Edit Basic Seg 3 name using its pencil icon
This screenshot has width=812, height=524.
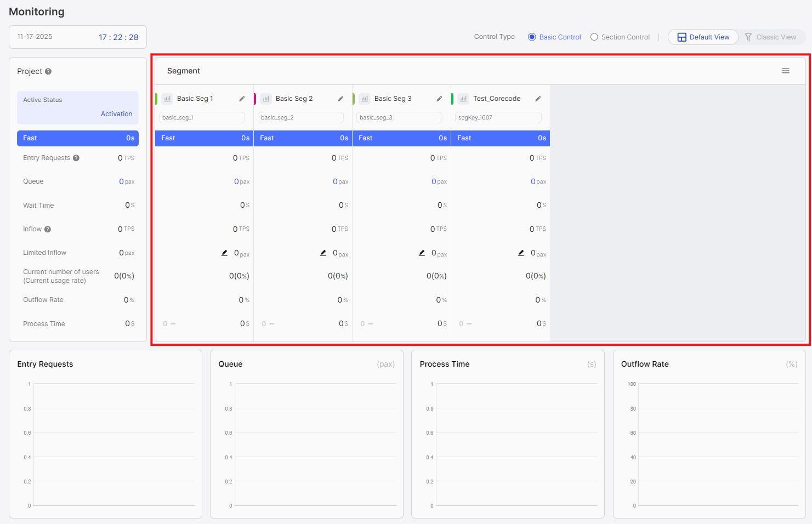point(439,98)
